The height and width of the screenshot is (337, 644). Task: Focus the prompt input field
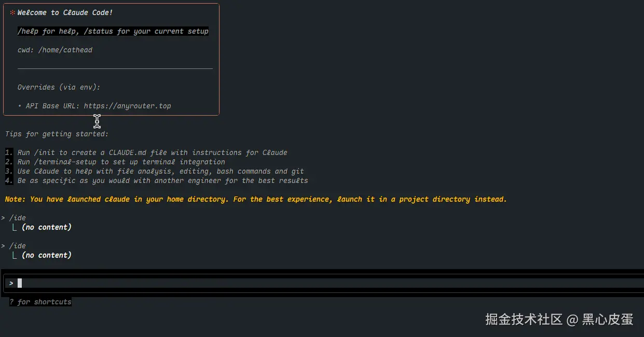324,283
